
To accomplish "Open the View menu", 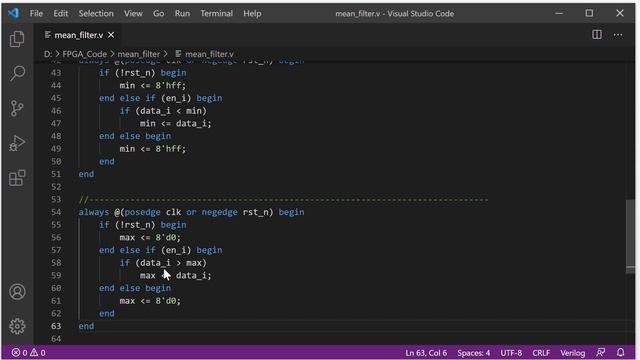I will [133, 13].
